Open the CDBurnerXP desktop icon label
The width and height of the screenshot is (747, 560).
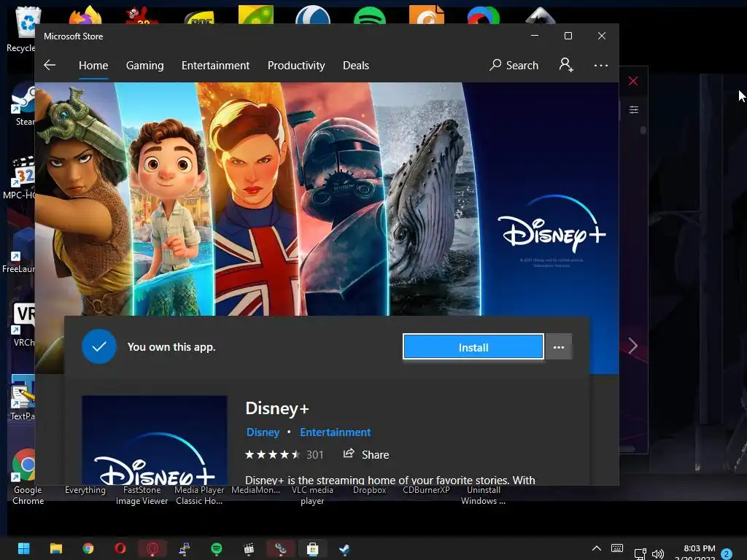click(x=426, y=490)
